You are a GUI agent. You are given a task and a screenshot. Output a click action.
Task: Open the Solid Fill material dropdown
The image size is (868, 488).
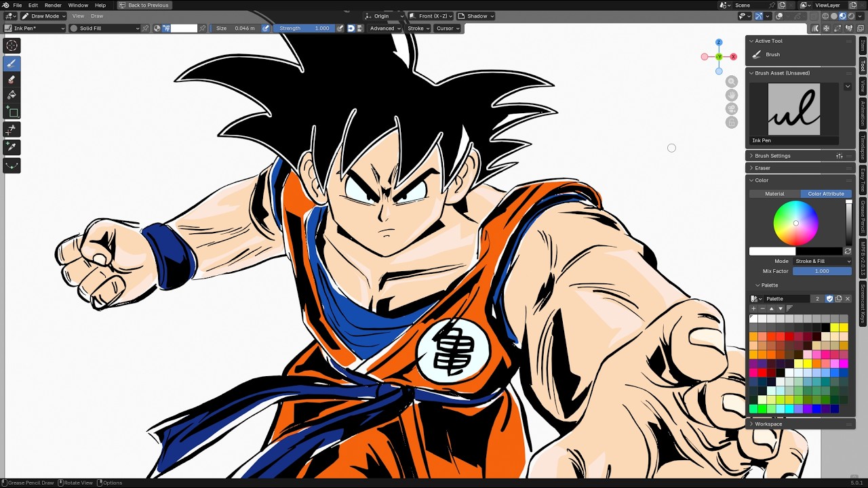[104, 28]
